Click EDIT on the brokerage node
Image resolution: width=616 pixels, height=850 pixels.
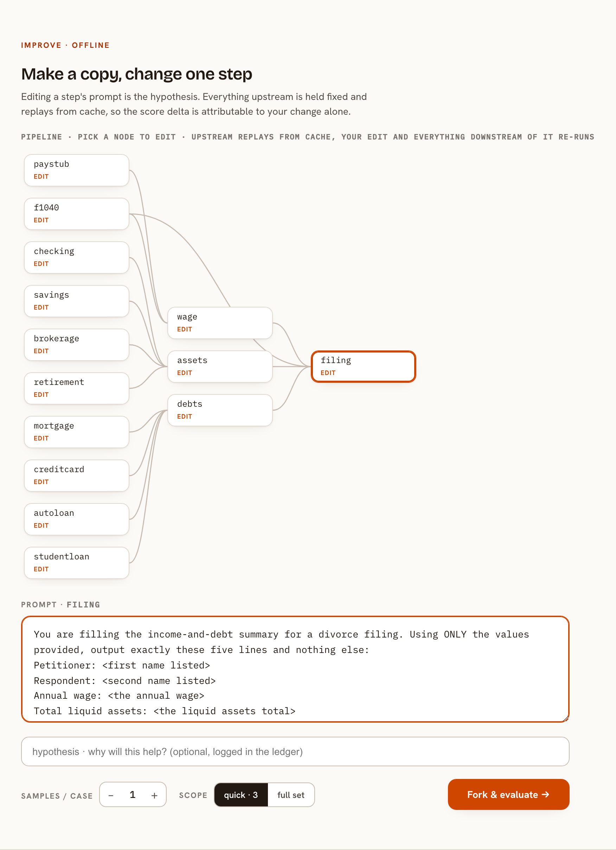41,351
